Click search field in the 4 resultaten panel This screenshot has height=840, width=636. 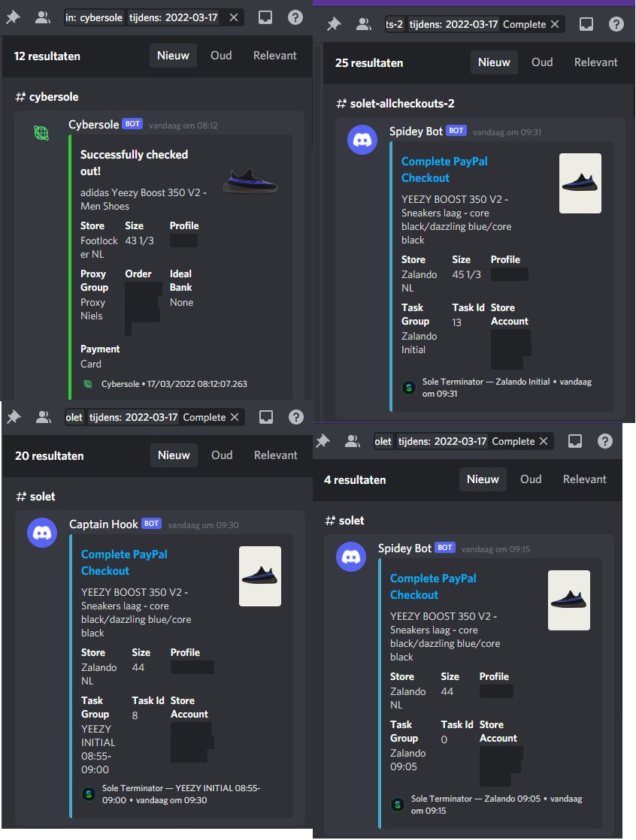point(463,442)
